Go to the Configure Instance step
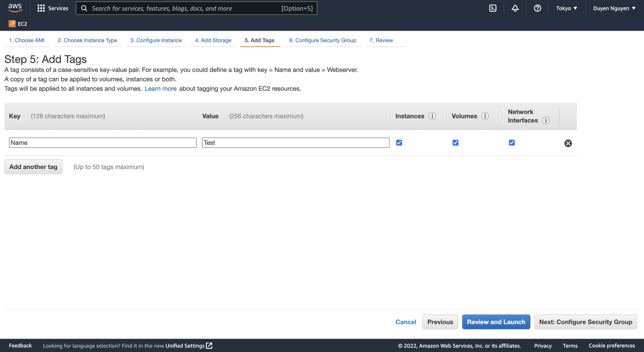The width and height of the screenshot is (644, 352). pyautogui.click(x=156, y=40)
